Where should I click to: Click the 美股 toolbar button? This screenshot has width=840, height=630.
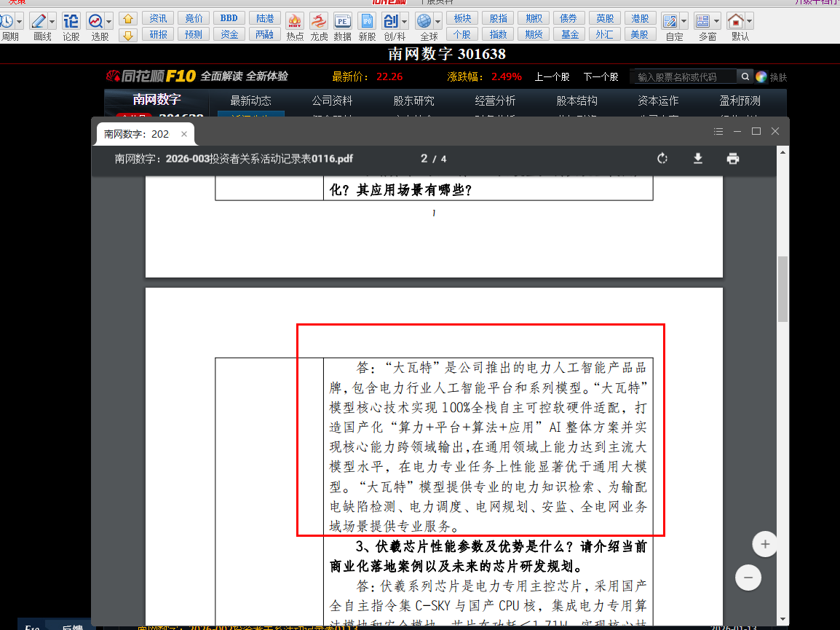point(640,34)
